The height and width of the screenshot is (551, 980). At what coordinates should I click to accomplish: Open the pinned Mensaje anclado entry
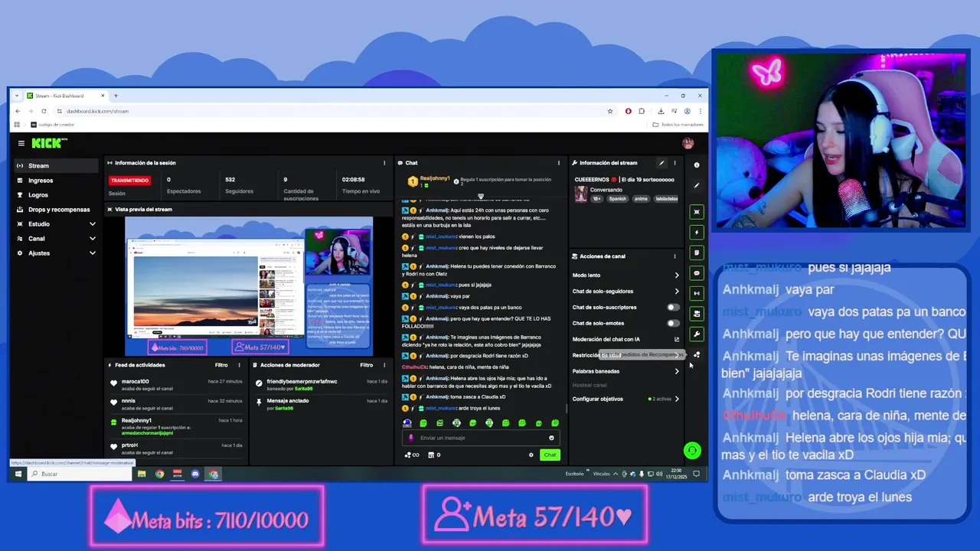pos(323,404)
